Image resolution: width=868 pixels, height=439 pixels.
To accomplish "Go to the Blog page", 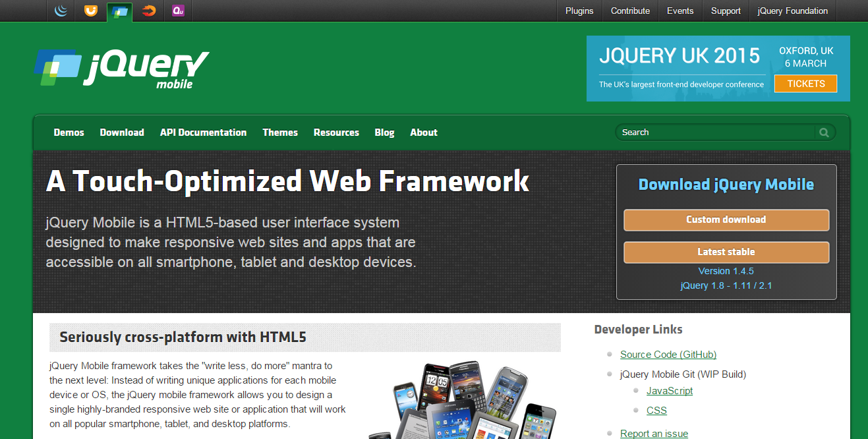I will 384,132.
